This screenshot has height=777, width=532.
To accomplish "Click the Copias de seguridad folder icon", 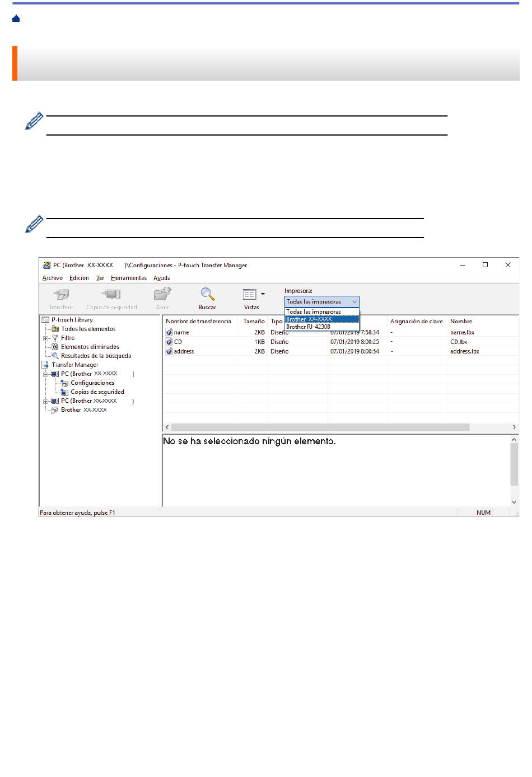I will click(x=64, y=392).
